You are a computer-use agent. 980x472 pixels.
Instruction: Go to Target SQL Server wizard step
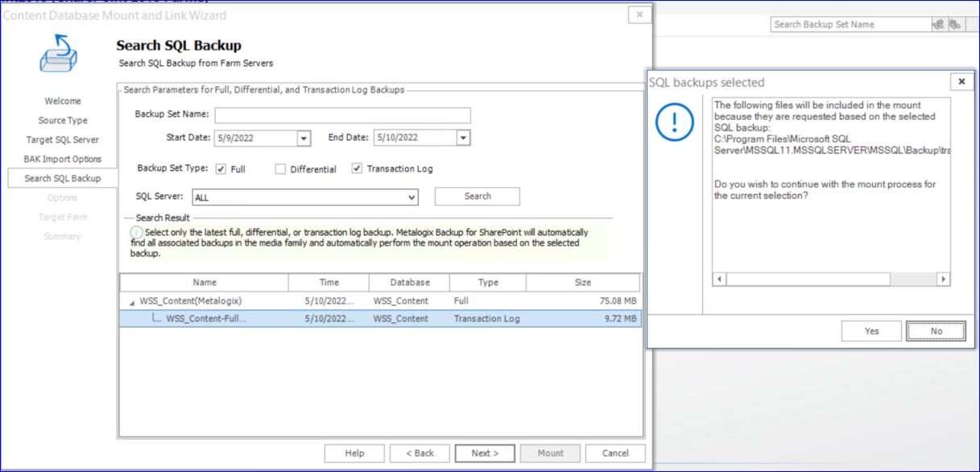tap(63, 139)
